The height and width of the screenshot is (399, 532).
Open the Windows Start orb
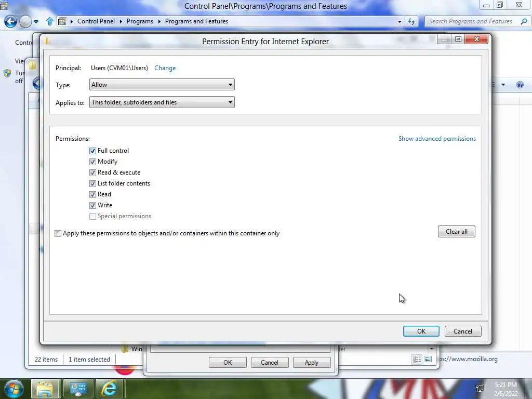(x=13, y=389)
